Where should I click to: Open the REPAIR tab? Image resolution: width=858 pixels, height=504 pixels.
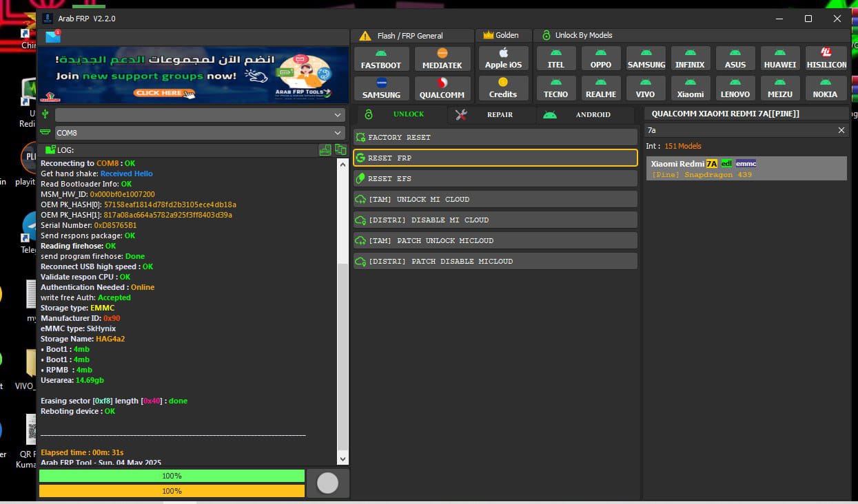(492, 114)
